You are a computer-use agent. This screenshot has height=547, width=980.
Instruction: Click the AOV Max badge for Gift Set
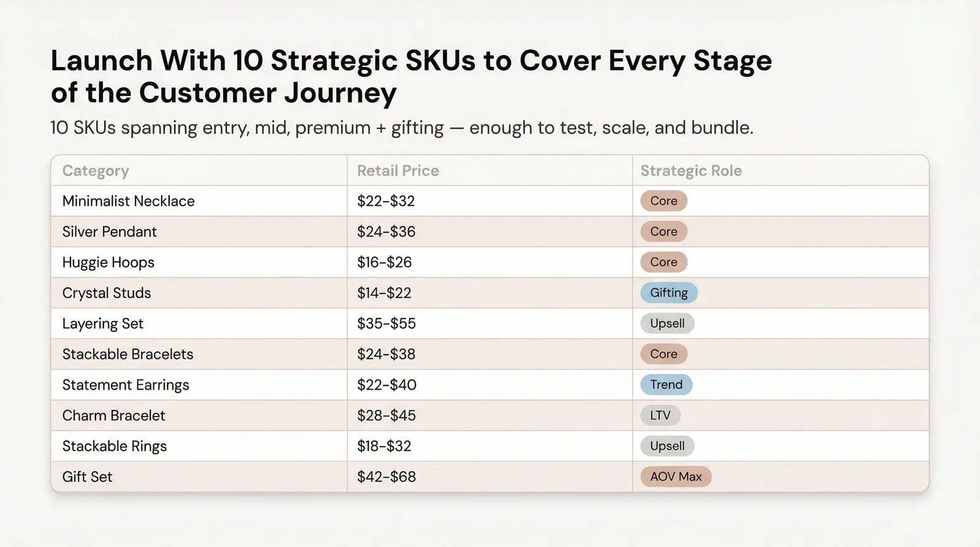click(x=676, y=477)
